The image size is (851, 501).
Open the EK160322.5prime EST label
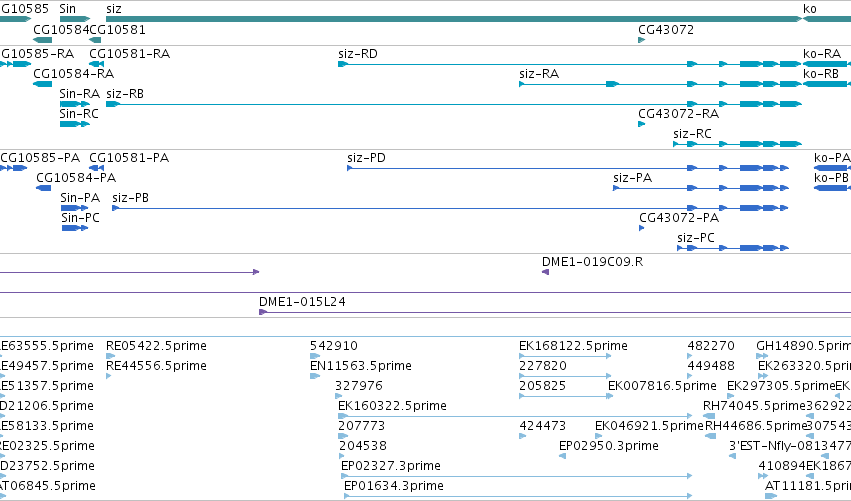(x=392, y=407)
